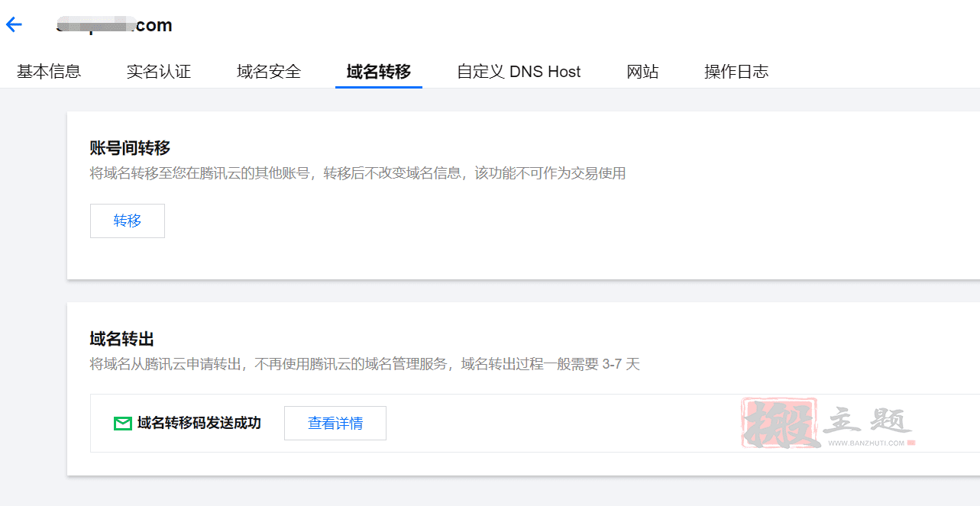Click the 域名转出 heading
Viewport: 980px width, 506px height.
pos(122,339)
